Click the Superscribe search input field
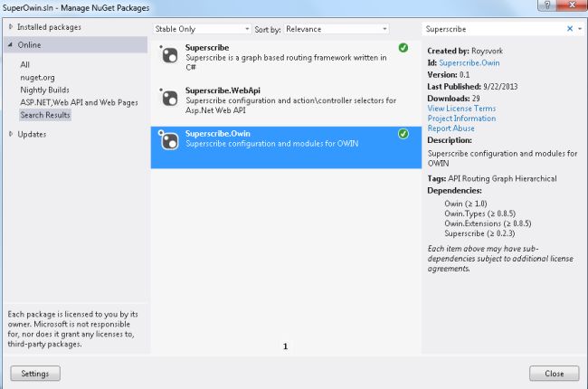 [493, 29]
